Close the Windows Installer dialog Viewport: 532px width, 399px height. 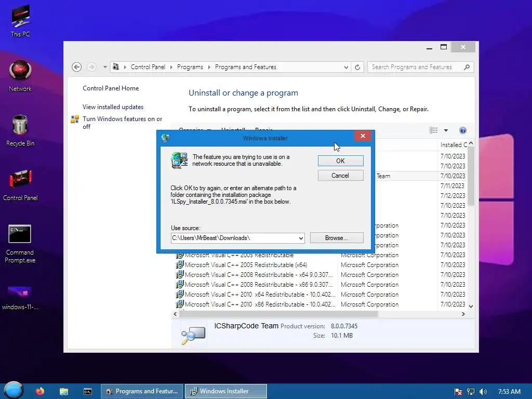point(363,136)
